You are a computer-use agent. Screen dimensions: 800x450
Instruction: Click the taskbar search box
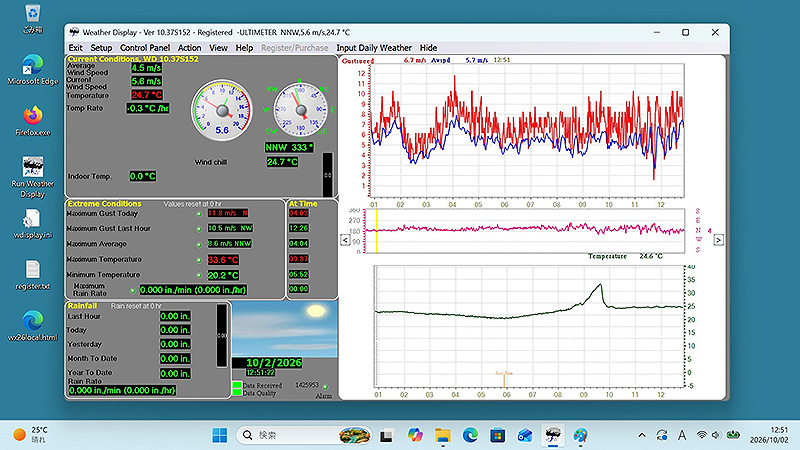click(303, 435)
